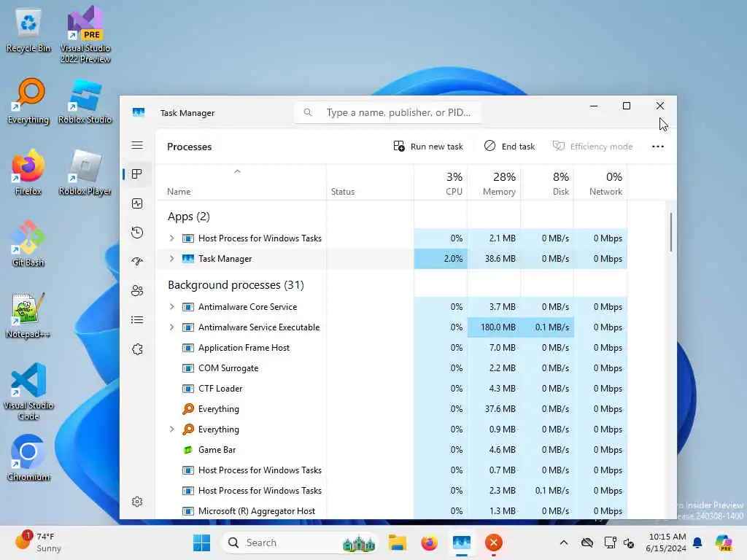Expand the Everything row using 0.9 MB

(x=172, y=429)
